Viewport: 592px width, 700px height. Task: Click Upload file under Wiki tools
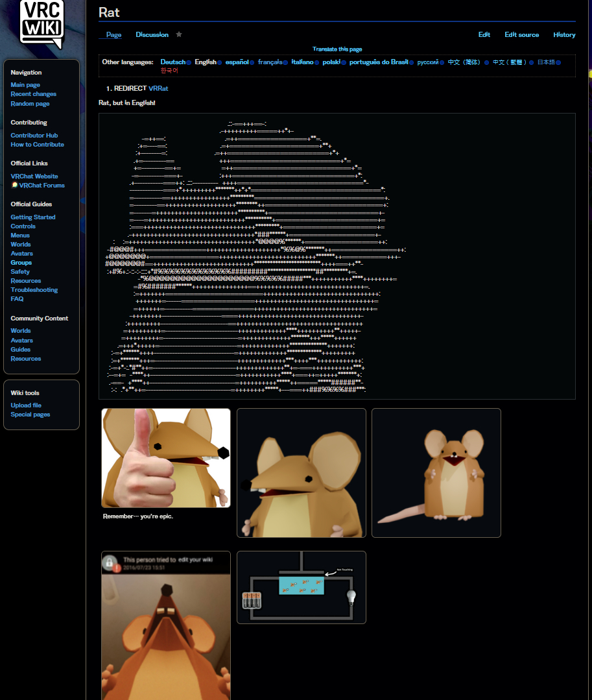pos(26,405)
